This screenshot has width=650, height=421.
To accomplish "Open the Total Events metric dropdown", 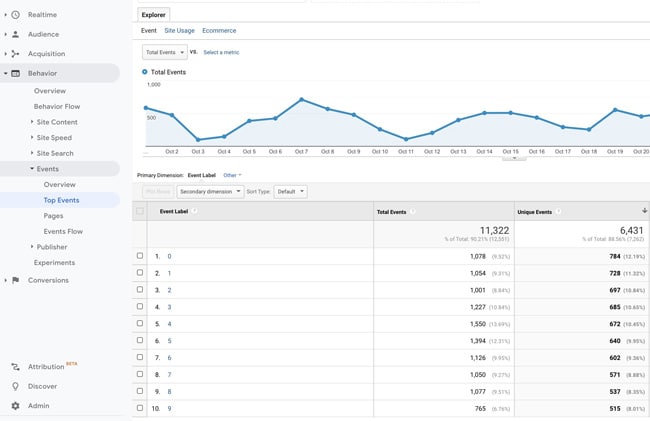I will point(165,52).
